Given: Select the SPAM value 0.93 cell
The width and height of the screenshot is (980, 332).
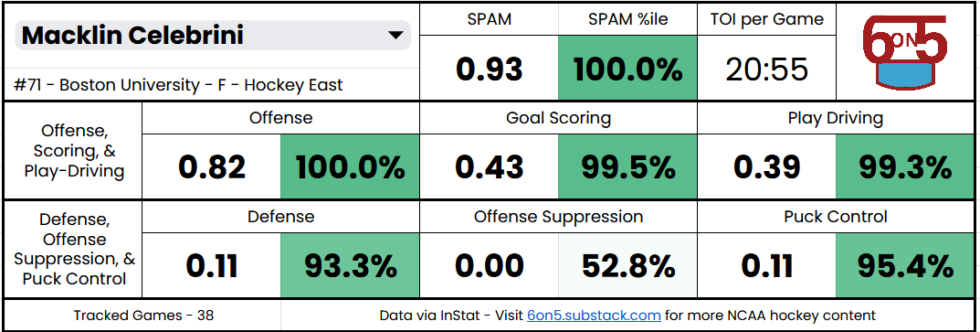Looking at the screenshot, I should (x=489, y=69).
